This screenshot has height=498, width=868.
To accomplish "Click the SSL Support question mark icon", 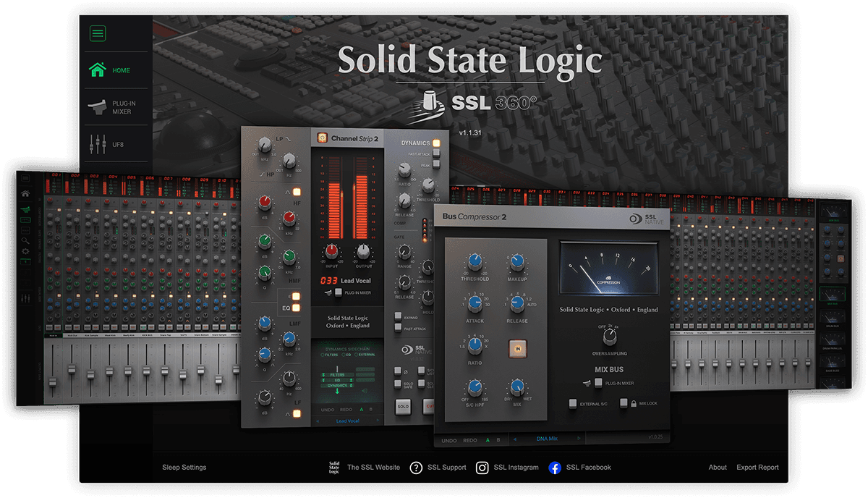I will 416,468.
